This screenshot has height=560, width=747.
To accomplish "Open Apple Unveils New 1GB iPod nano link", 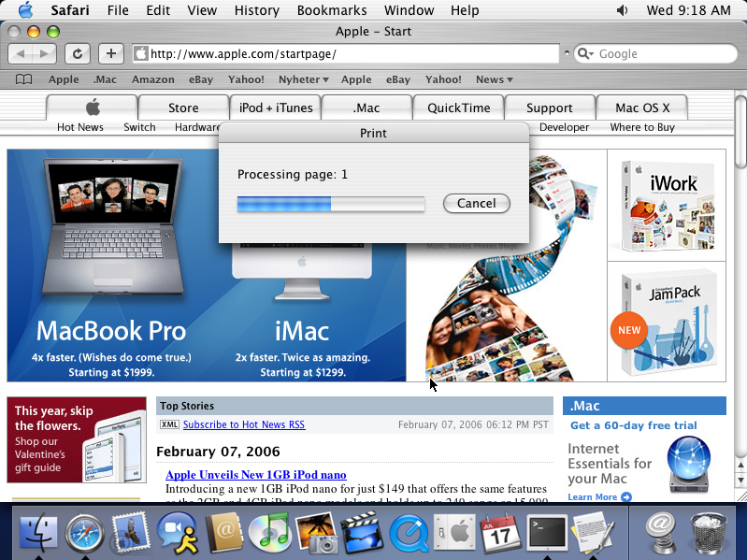I will [256, 474].
